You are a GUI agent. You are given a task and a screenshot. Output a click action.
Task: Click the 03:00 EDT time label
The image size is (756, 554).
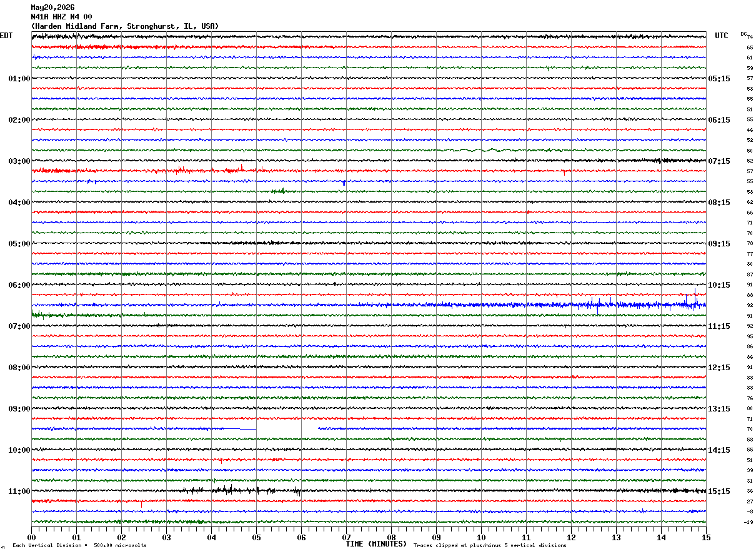tap(19, 161)
